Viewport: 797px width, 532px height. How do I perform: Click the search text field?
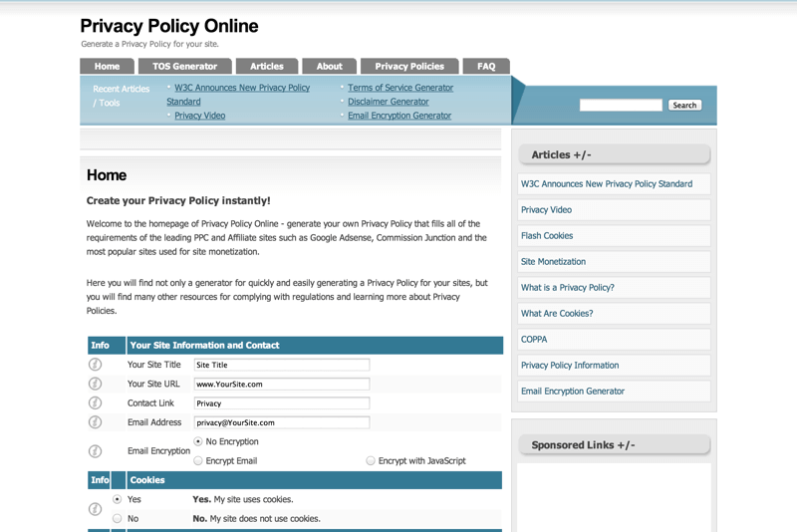(x=621, y=106)
